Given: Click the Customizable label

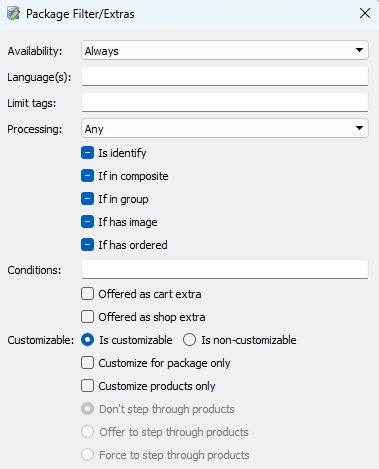Looking at the screenshot, I should (x=41, y=340).
